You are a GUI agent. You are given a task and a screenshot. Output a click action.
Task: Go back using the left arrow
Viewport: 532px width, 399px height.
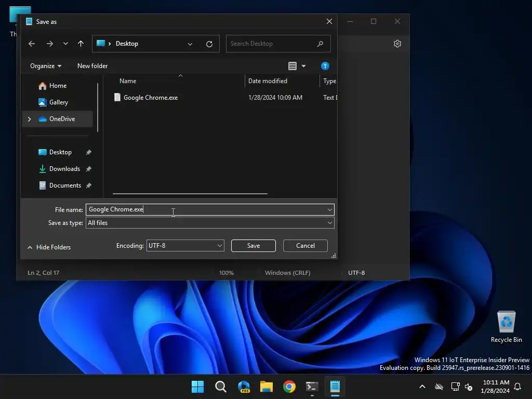pyautogui.click(x=32, y=44)
